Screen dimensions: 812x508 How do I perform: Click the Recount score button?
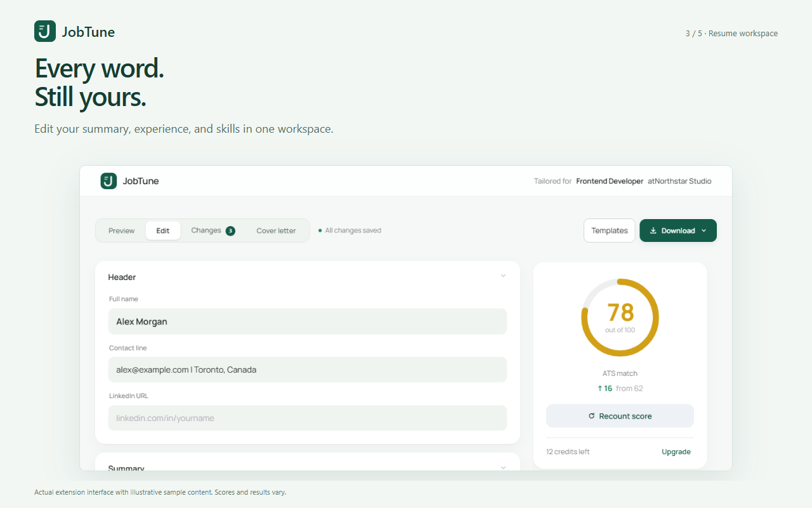pos(620,416)
